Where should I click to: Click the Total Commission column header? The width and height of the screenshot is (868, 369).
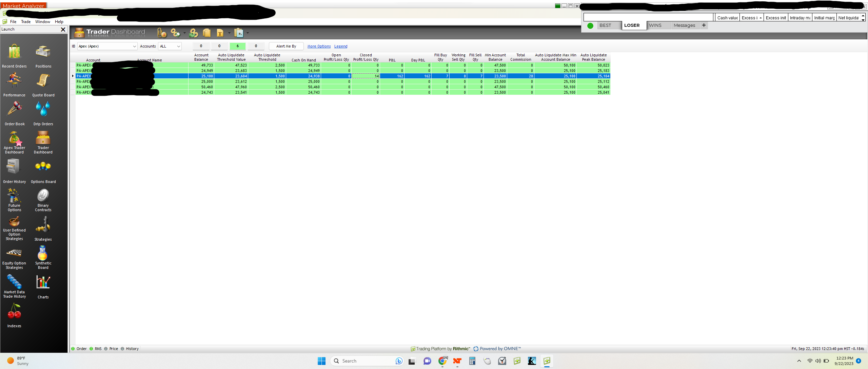click(x=521, y=57)
